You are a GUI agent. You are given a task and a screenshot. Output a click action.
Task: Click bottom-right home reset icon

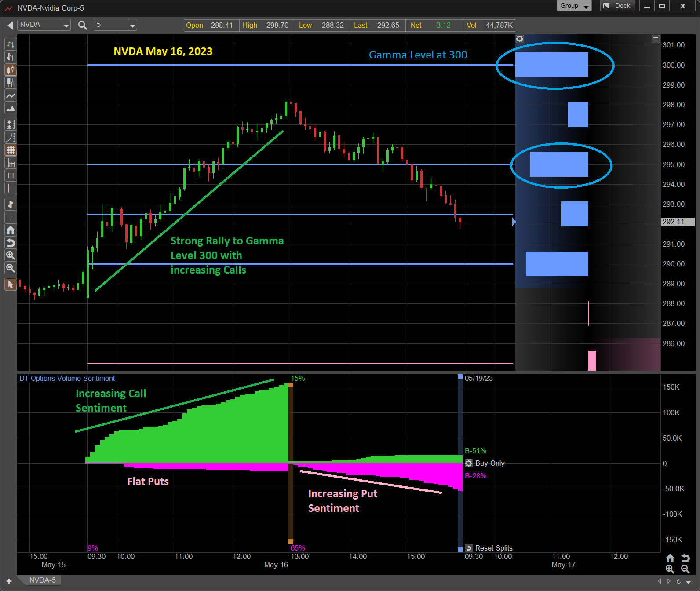click(x=670, y=558)
